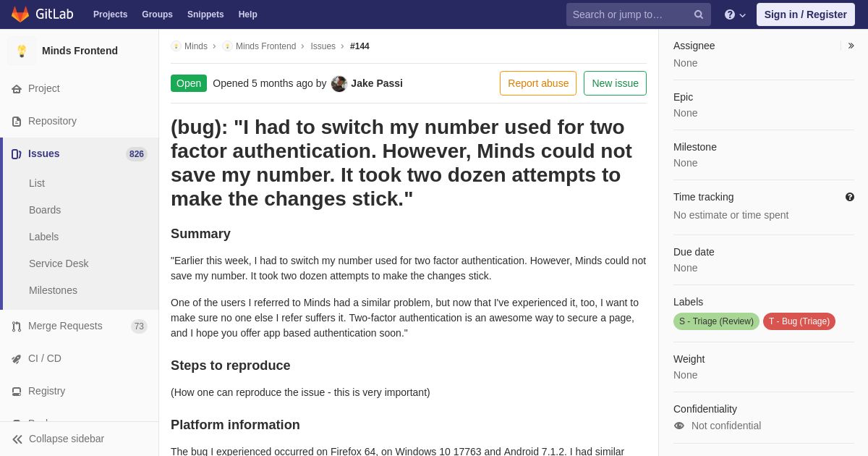The image size is (868, 456).
Task: Click Jake Passi's avatar image
Action: [x=339, y=83]
